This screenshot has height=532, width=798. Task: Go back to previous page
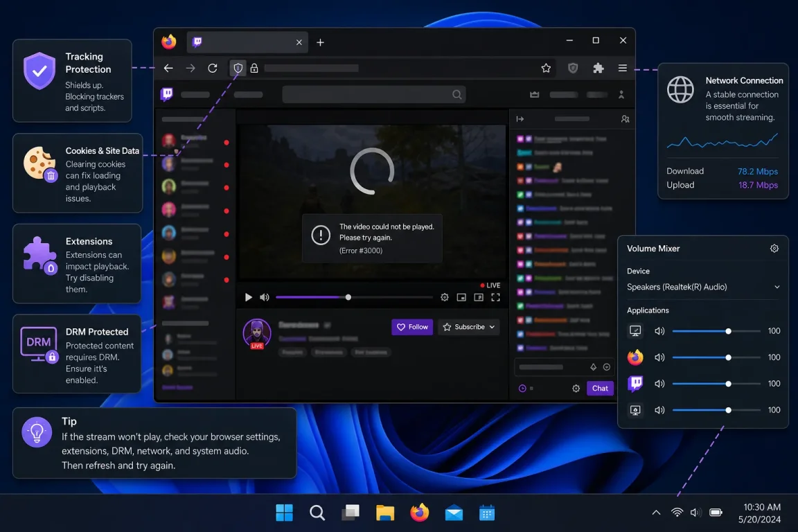(168, 68)
